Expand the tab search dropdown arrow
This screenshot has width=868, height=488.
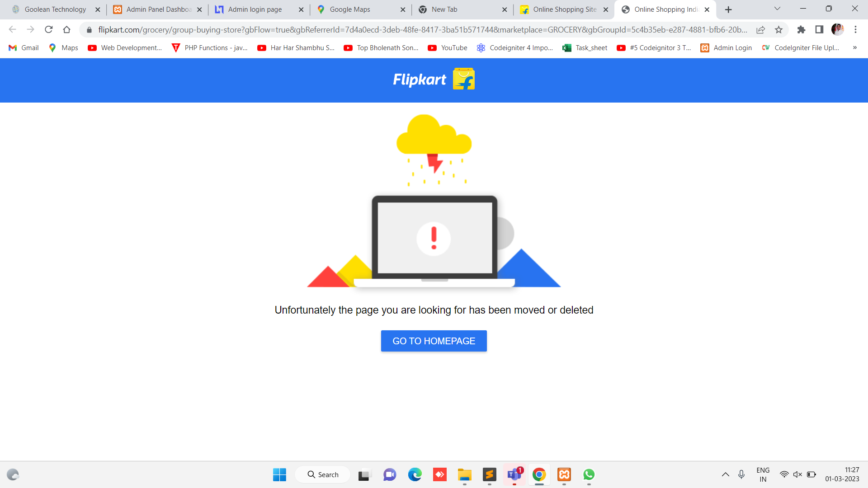pyautogui.click(x=777, y=9)
